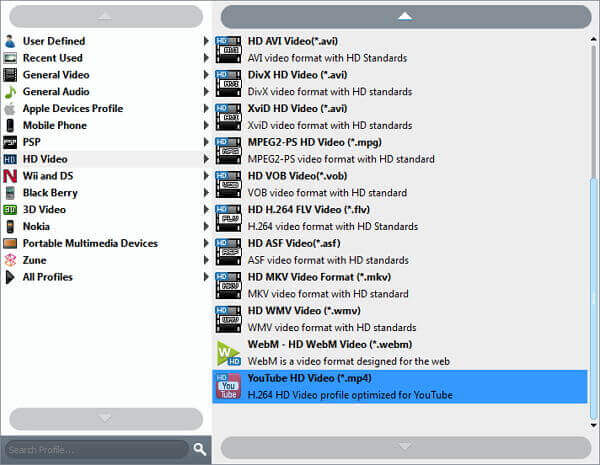Click the HD WMV Video format icon

pos(228,319)
